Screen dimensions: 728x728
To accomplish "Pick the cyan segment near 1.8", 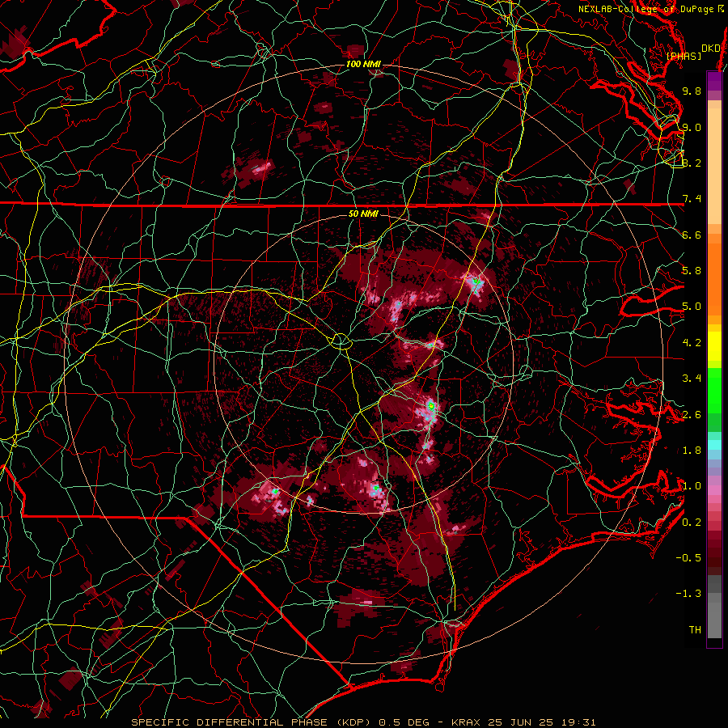I will pos(714,445).
